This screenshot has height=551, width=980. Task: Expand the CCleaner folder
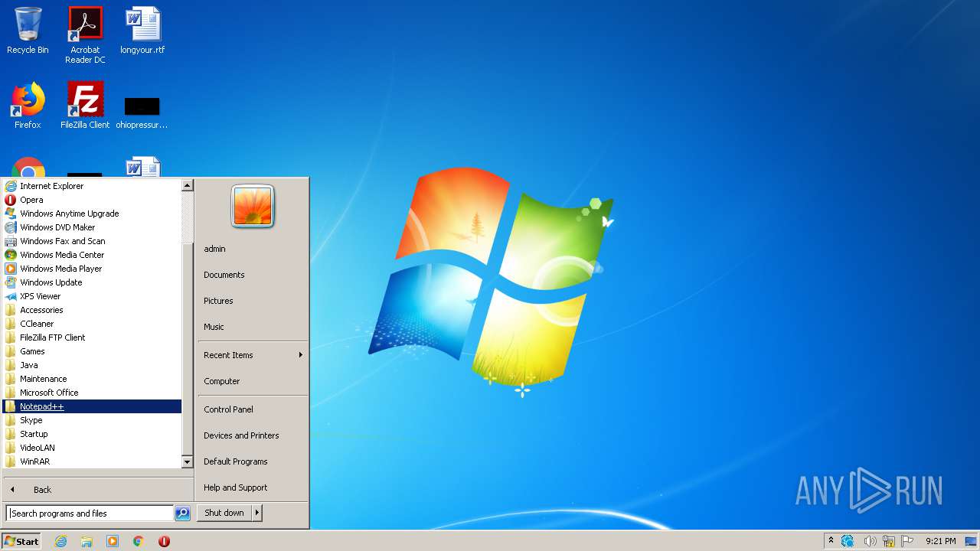click(x=92, y=324)
